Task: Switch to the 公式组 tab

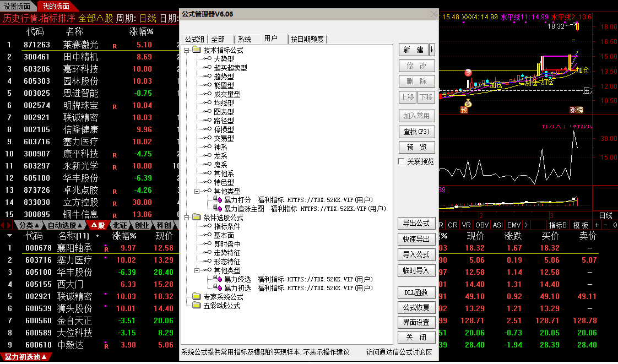Action: click(x=194, y=39)
